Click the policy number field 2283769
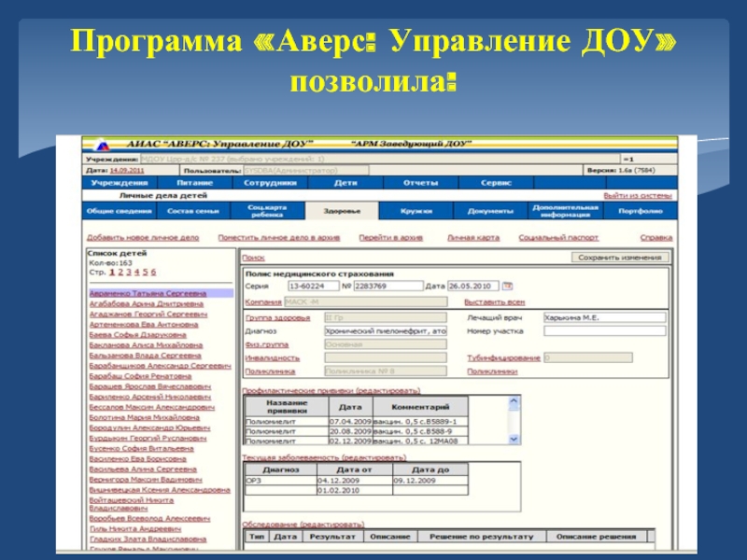747x560 pixels. (388, 287)
